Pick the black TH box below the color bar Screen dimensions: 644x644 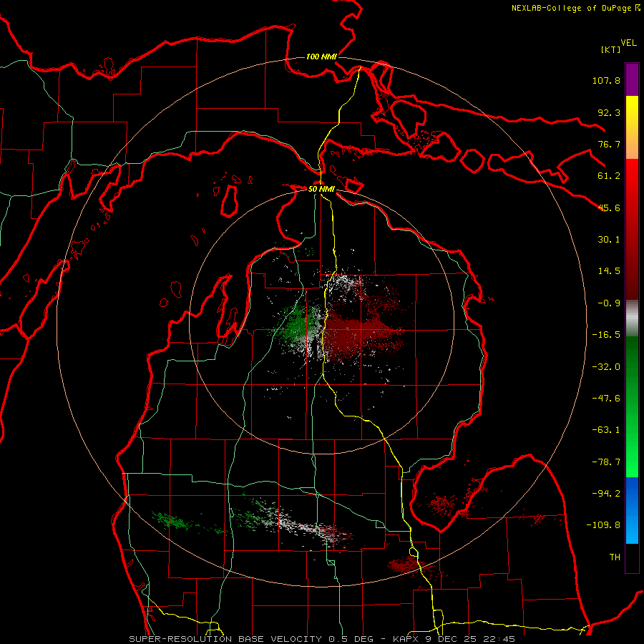[x=632, y=558]
